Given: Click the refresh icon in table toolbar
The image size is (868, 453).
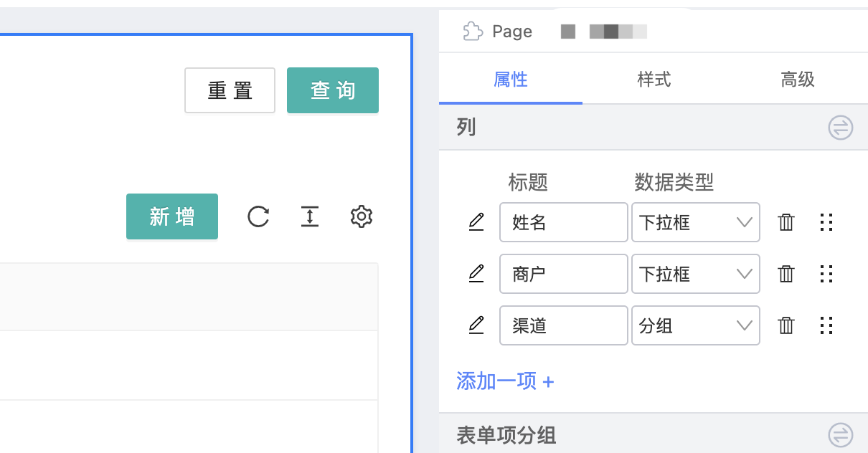Looking at the screenshot, I should pos(258,216).
